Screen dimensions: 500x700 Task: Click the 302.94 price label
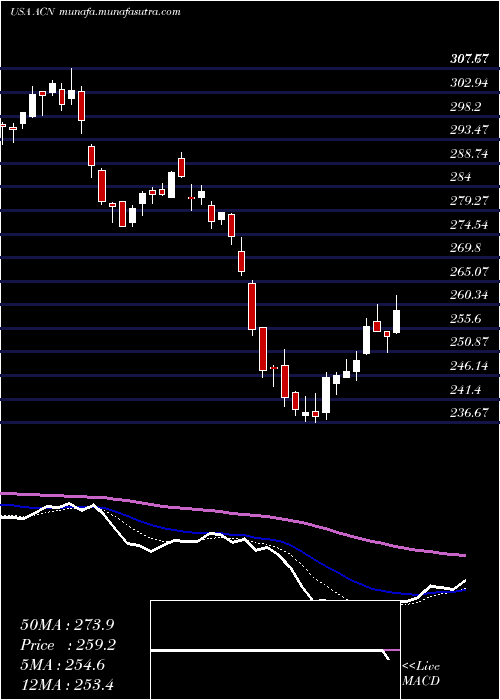[x=469, y=83]
